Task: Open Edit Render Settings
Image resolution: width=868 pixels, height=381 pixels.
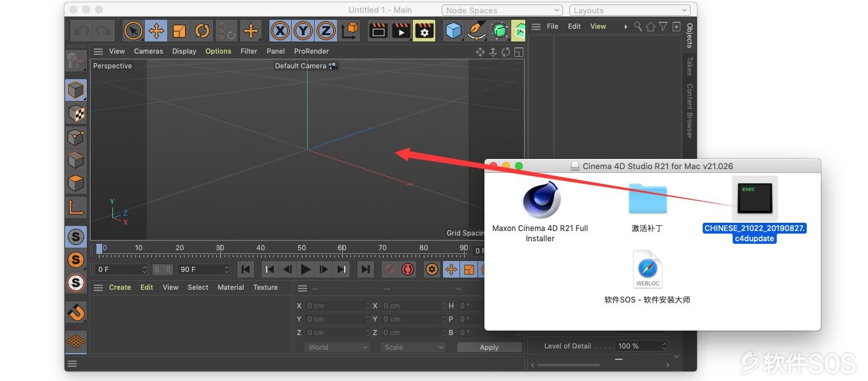Action: tap(424, 31)
